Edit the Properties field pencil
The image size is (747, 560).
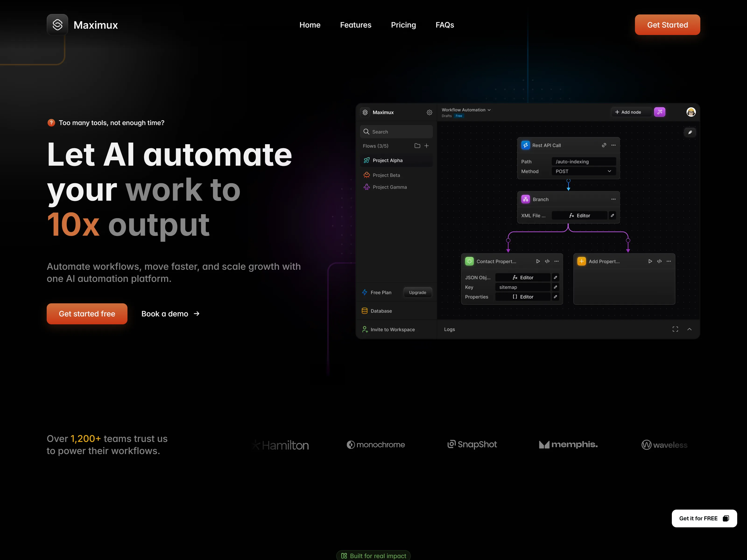(555, 297)
